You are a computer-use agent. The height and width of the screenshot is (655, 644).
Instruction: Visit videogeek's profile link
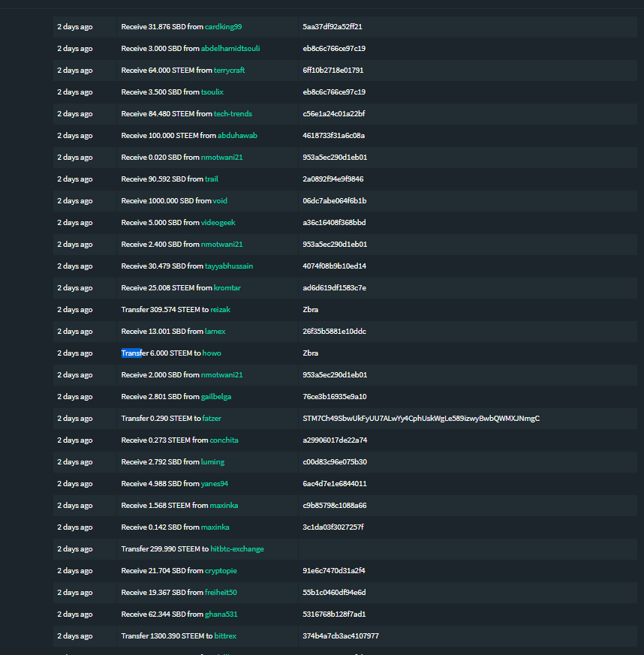(x=218, y=222)
